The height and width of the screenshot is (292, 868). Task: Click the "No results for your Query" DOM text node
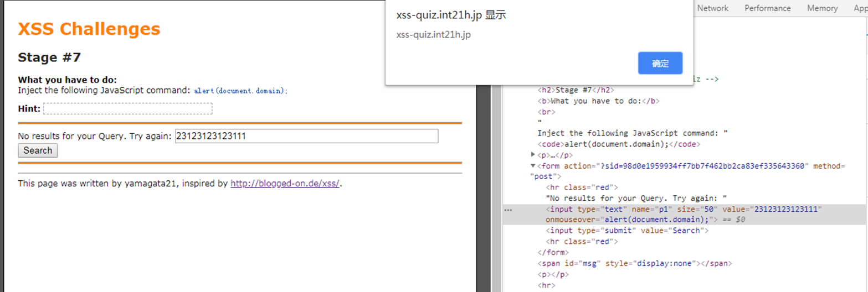[x=636, y=198]
